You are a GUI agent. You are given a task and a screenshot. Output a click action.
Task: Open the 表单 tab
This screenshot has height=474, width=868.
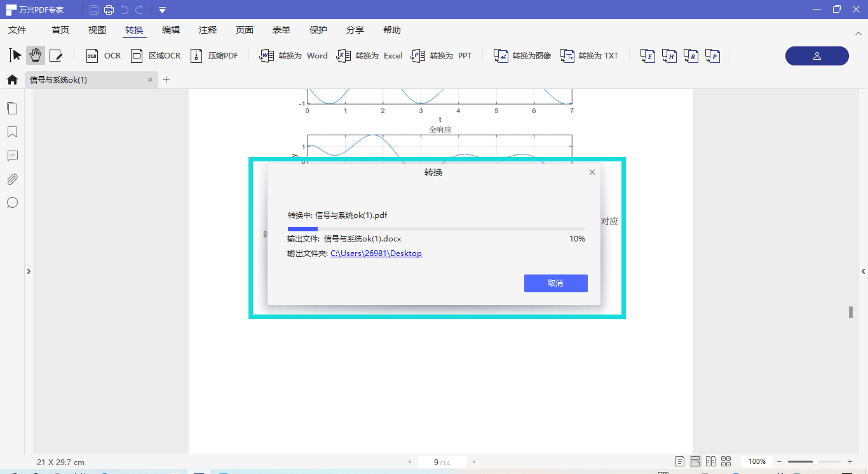pyautogui.click(x=281, y=30)
